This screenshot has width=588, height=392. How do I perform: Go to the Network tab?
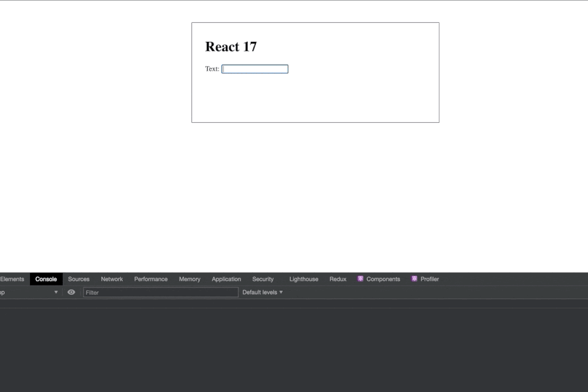tap(112, 279)
